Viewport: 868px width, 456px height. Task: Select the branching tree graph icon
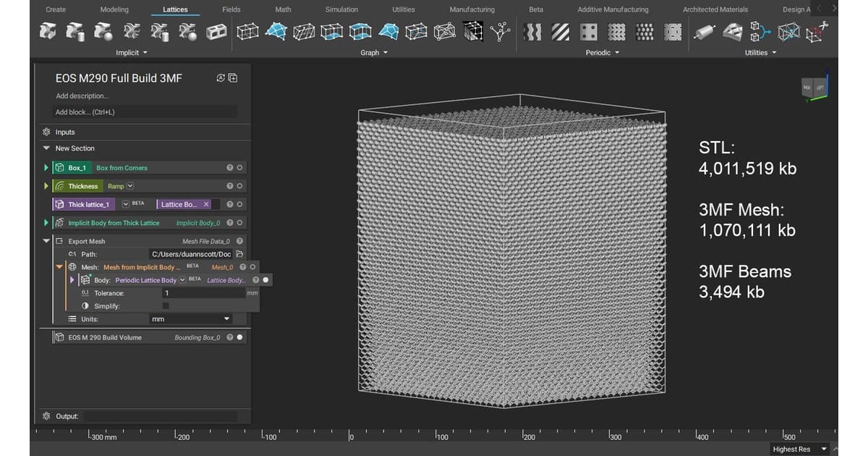[x=500, y=32]
